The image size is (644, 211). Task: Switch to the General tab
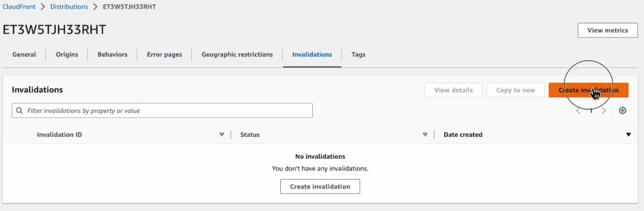pos(24,54)
